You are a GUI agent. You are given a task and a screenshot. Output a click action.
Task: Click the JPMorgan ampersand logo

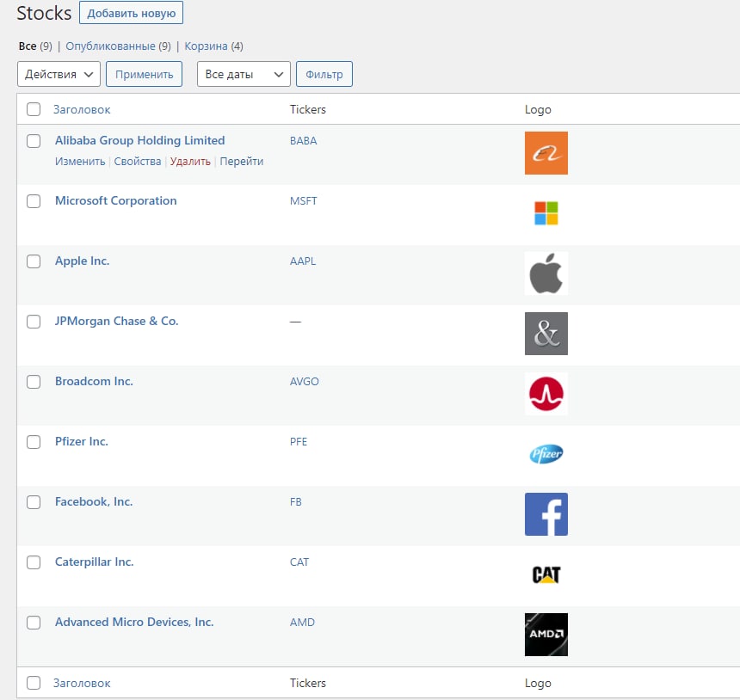point(546,334)
